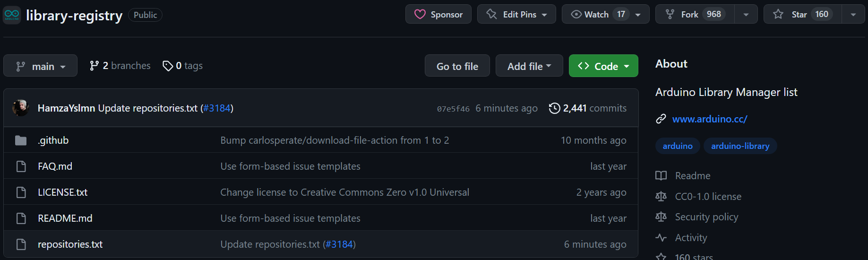Click HamzaYslmn's profile avatar
The width and height of the screenshot is (868, 260).
(21, 108)
